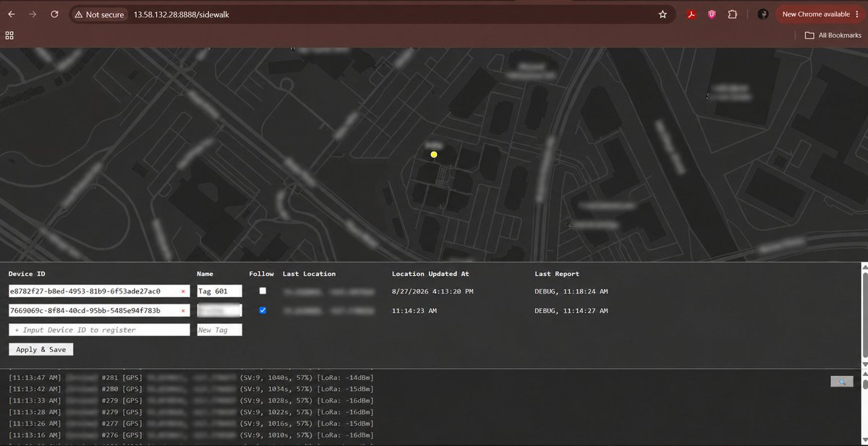Enable Follow for Tag 601
Screen dimensions: 868x446
pos(263,291)
